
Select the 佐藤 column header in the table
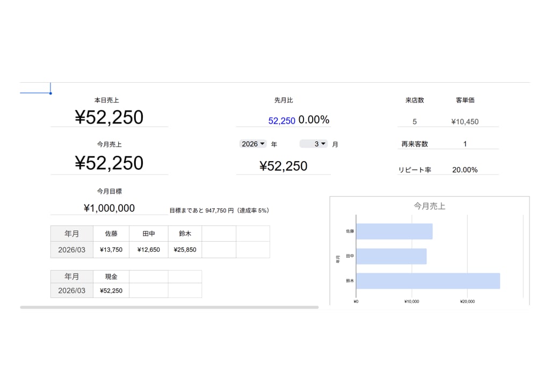(111, 234)
